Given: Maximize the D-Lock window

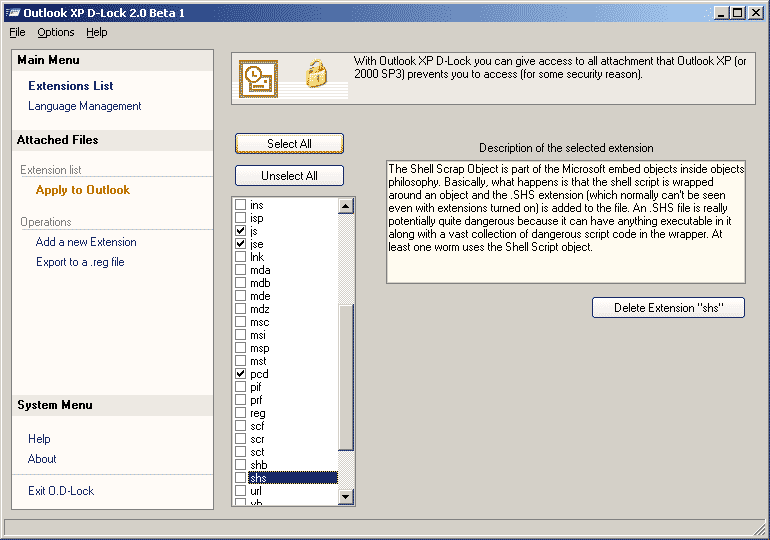Looking at the screenshot, I should tap(738, 13).
